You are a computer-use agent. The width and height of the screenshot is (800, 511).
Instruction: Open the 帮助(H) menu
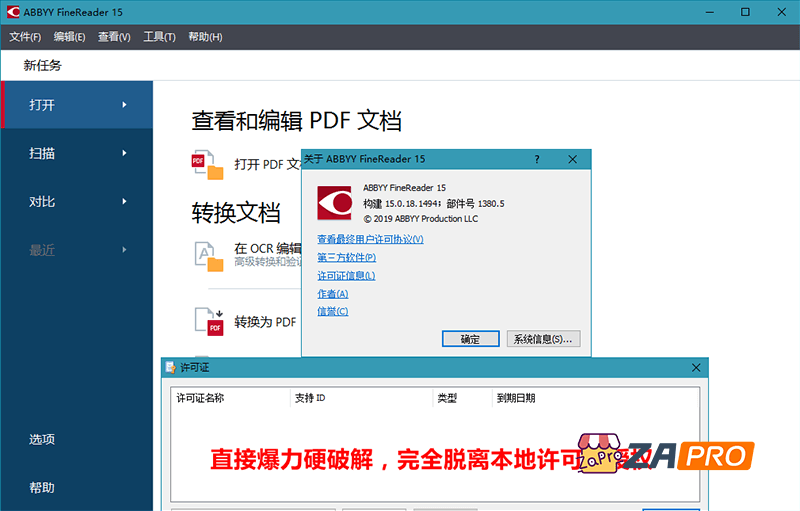tap(204, 37)
